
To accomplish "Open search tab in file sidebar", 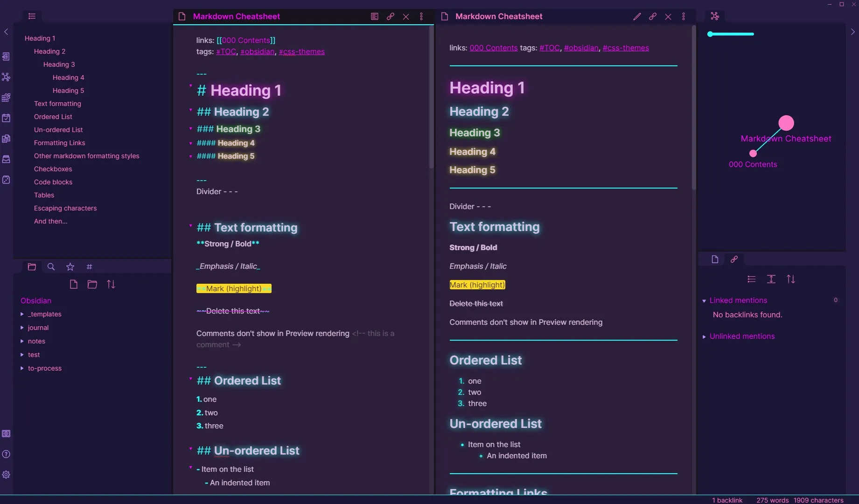I will [51, 266].
